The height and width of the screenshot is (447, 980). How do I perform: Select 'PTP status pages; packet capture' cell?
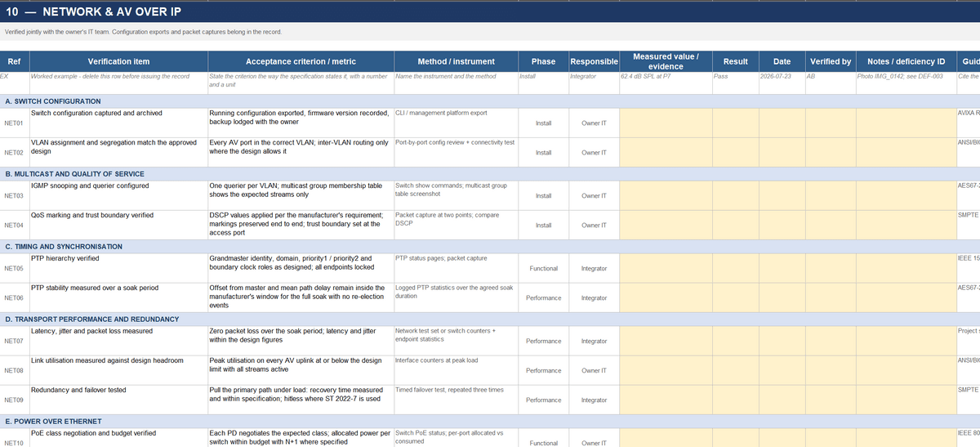[456, 268]
